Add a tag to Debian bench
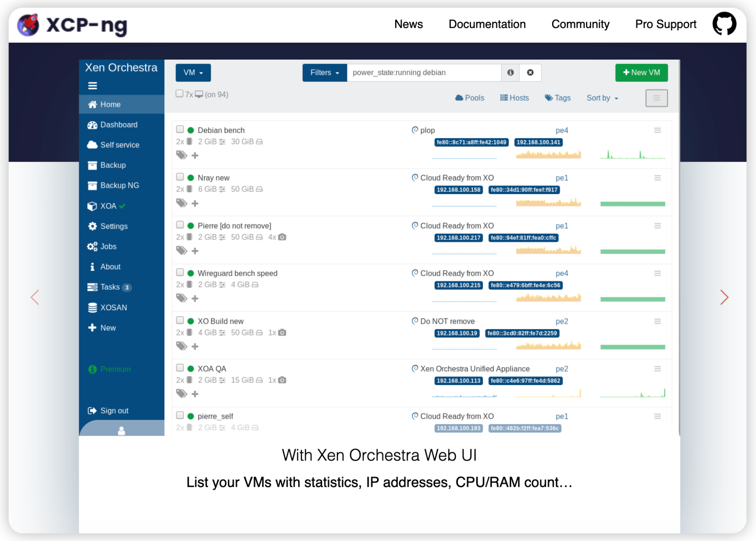 point(195,155)
